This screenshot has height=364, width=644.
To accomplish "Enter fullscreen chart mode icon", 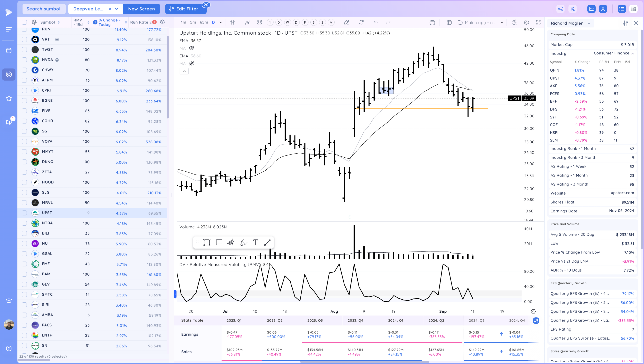I will tap(538, 23).
